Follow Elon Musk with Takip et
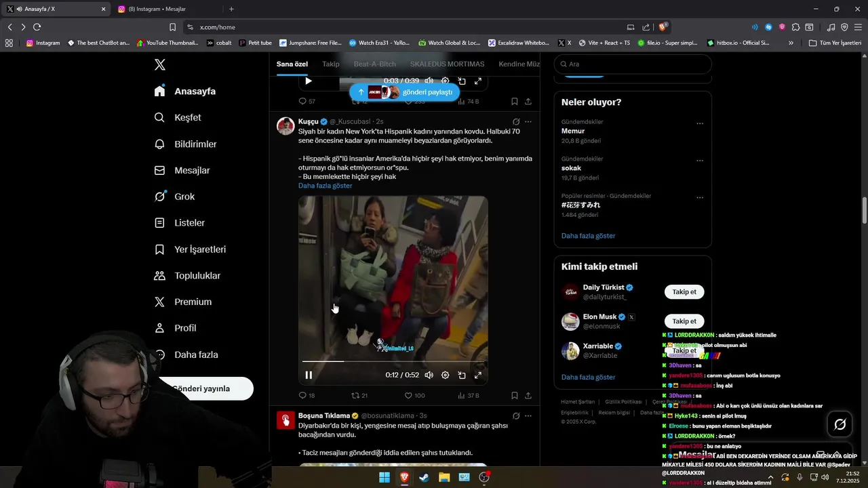The height and width of the screenshot is (488, 868). (x=684, y=321)
